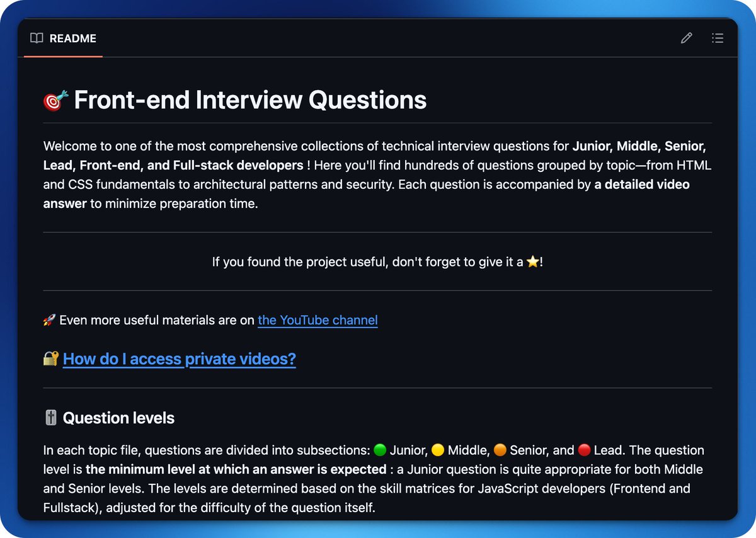756x538 pixels.
Task: Click the book icon beside README
Action: [x=37, y=38]
